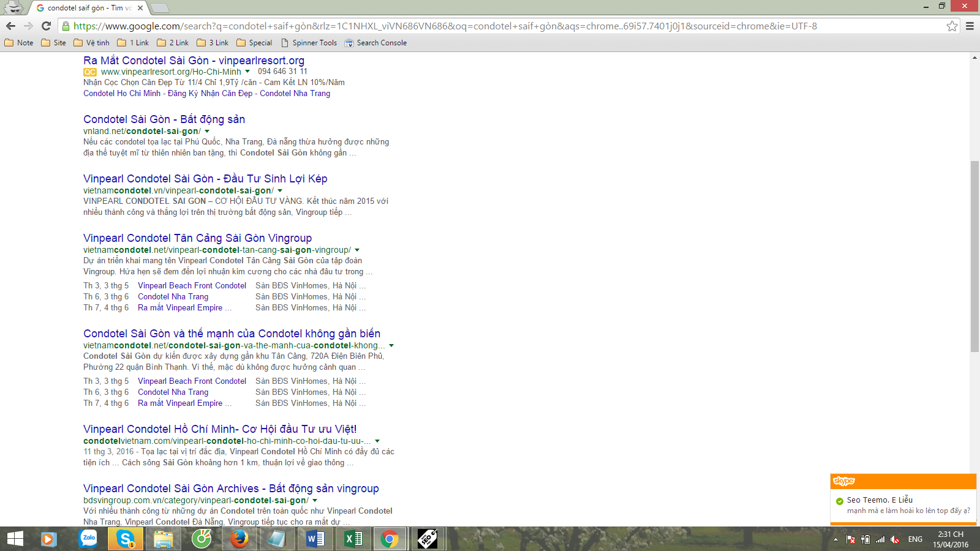This screenshot has width=980, height=551.
Task: Click the power/battery tray icon
Action: [865, 539]
